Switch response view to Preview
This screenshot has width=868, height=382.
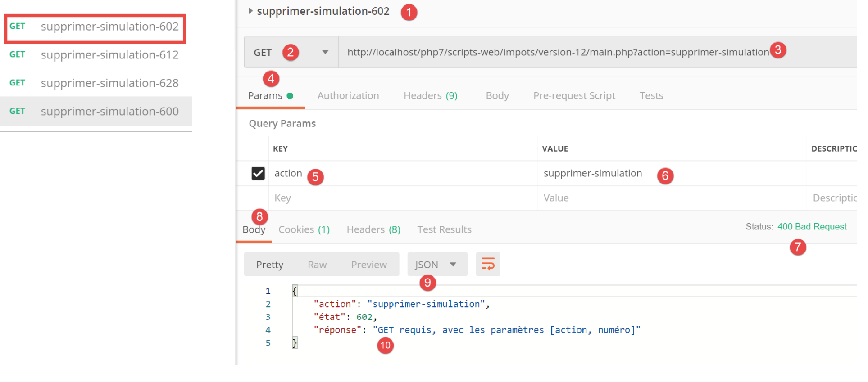(368, 265)
